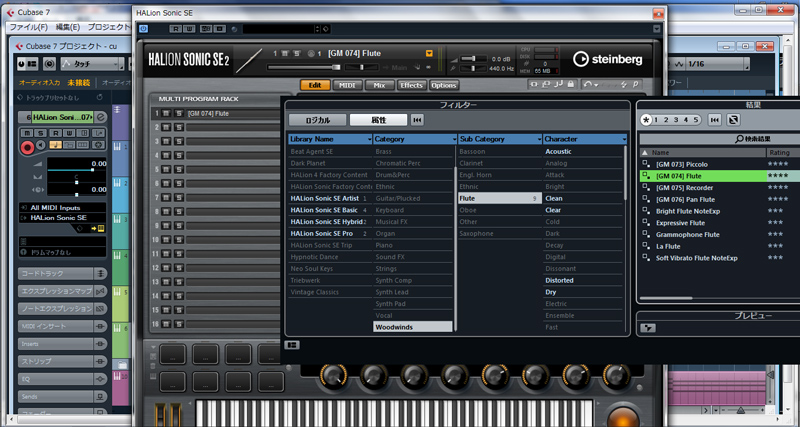Open the タッチ automation mode dropdown in Cubase
Viewport: 800px width, 427px height.
point(92,64)
